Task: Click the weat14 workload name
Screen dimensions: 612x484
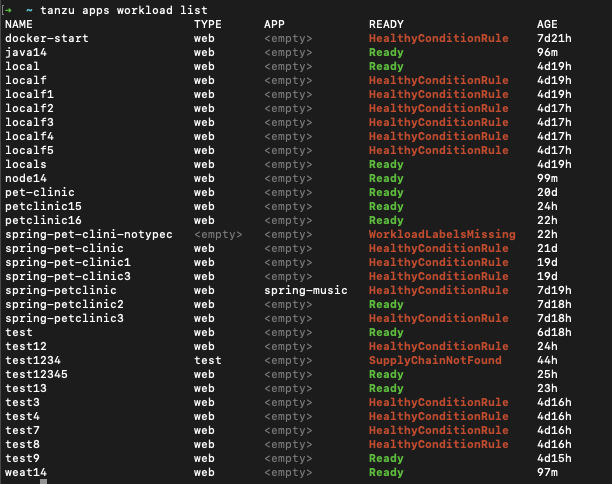Action: [26, 472]
